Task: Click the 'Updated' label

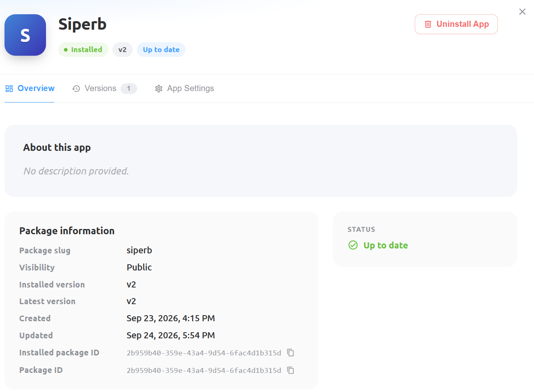Action: click(x=36, y=335)
